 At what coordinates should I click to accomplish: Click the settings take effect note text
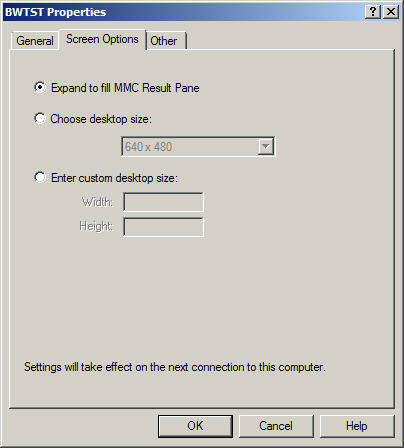174,367
